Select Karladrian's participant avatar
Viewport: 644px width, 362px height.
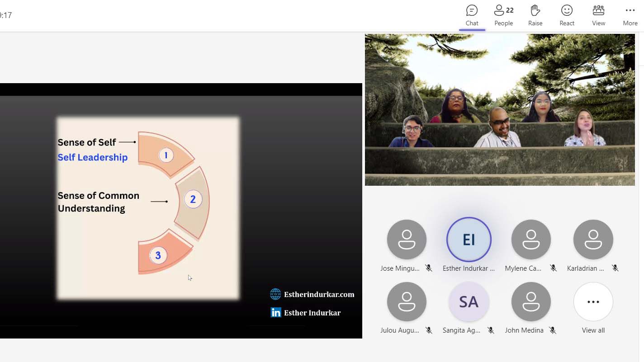click(x=593, y=240)
